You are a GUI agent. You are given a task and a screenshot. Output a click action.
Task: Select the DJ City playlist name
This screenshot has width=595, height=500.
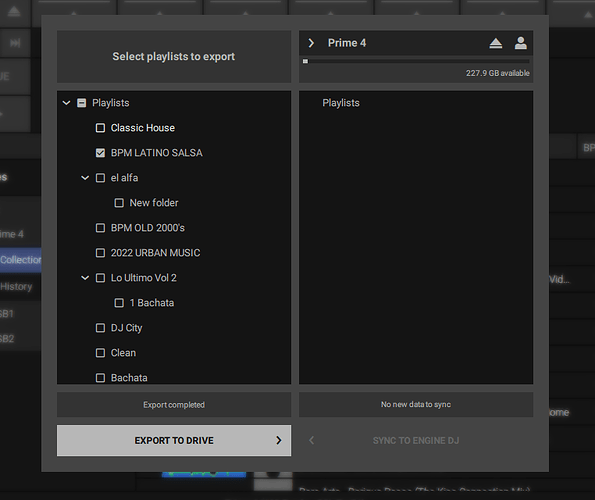(126, 328)
